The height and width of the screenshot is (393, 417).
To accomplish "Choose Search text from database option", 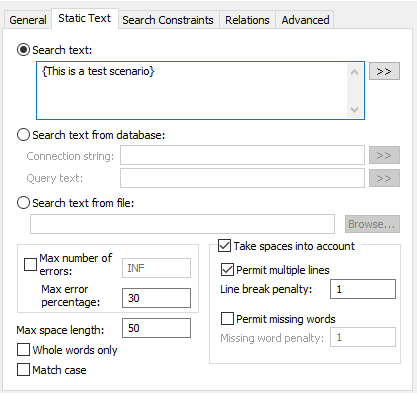I will (23, 135).
